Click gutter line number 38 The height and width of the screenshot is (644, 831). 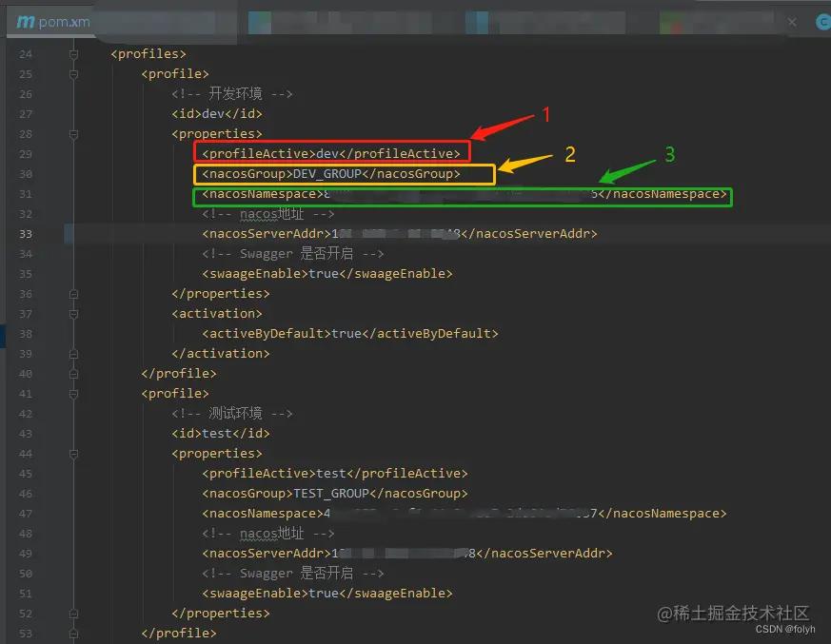pyautogui.click(x=26, y=334)
